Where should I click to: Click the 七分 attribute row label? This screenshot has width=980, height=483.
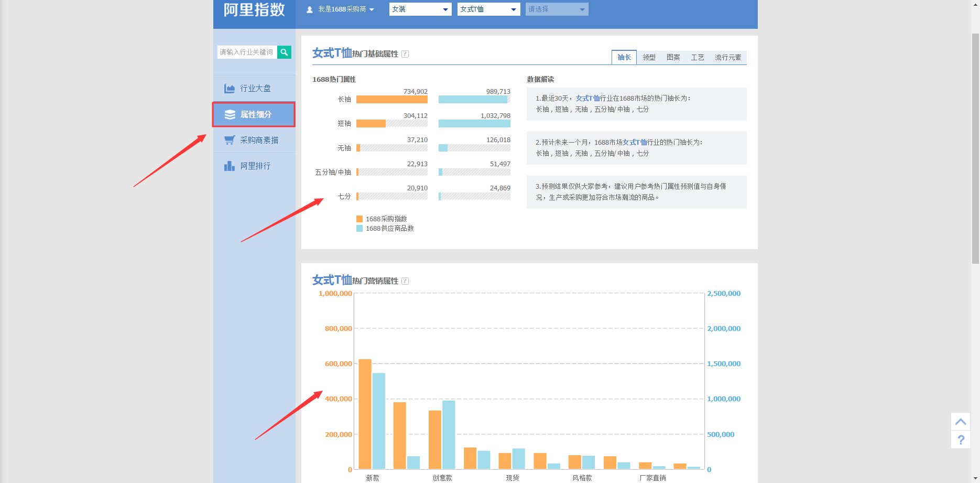[344, 196]
